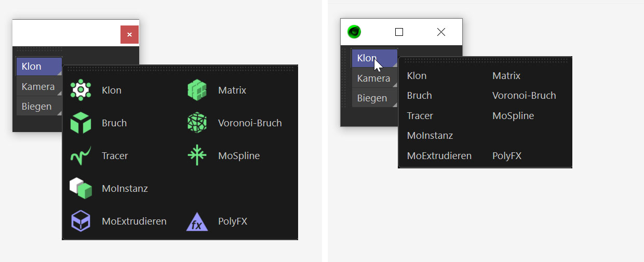This screenshot has width=644, height=262.
Task: Select the purple MoExtrudieren box icon
Action: pos(81,221)
